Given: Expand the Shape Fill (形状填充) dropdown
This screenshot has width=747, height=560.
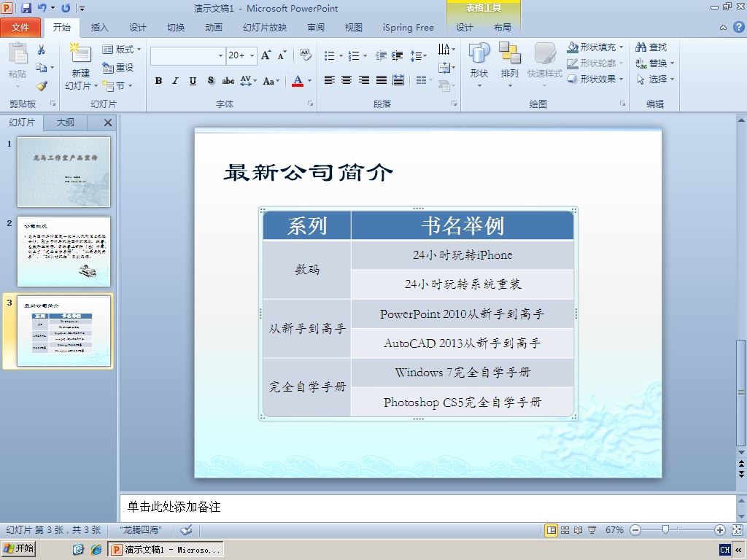Looking at the screenshot, I should point(595,47).
